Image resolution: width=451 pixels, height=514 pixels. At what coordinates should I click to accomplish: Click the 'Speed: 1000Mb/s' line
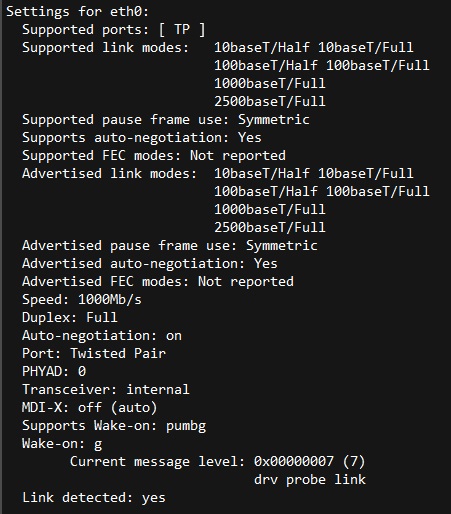[x=82, y=300]
